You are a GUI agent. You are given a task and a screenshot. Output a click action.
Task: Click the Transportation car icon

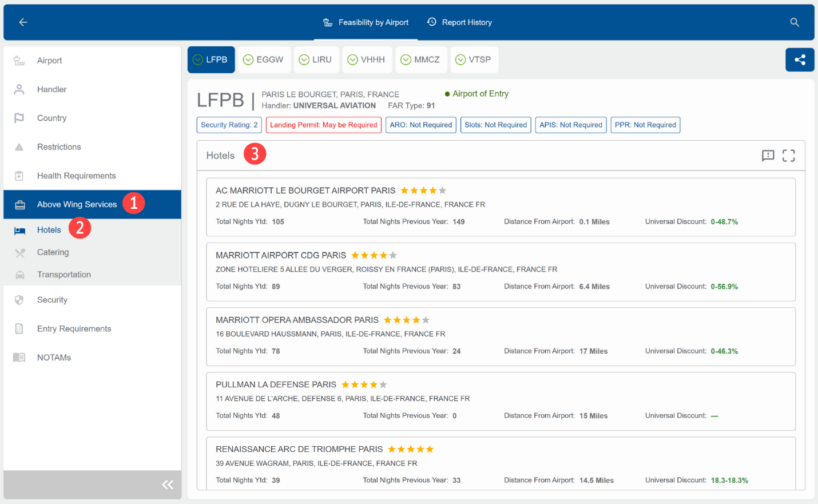coord(20,275)
